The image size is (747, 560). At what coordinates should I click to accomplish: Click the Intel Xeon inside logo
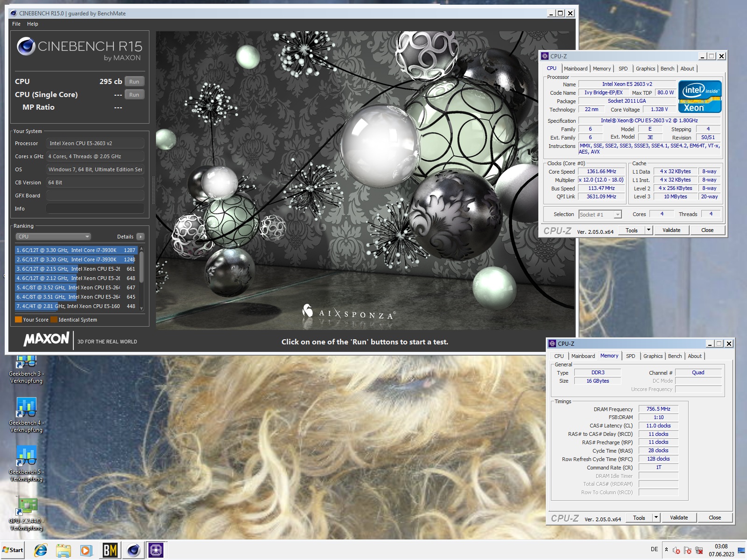coord(700,97)
